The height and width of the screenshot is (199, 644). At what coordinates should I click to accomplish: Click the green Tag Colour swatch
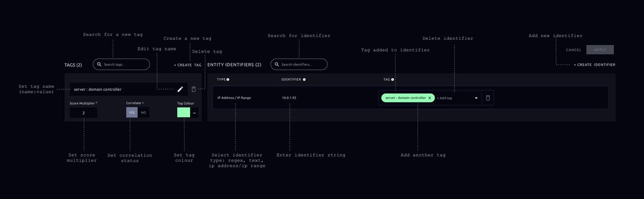coord(184,113)
